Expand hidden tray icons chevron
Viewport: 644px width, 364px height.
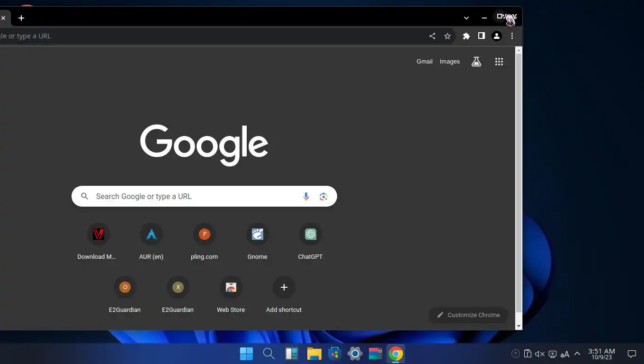pos(577,354)
